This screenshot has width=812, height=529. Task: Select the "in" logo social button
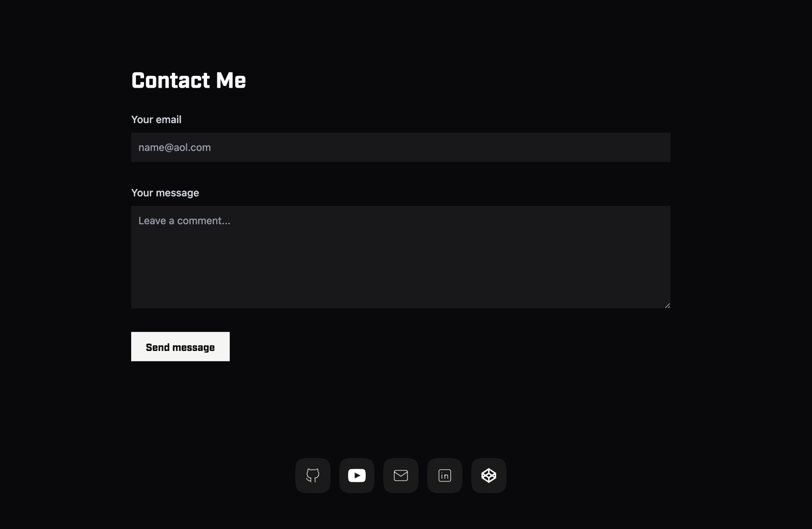click(445, 476)
